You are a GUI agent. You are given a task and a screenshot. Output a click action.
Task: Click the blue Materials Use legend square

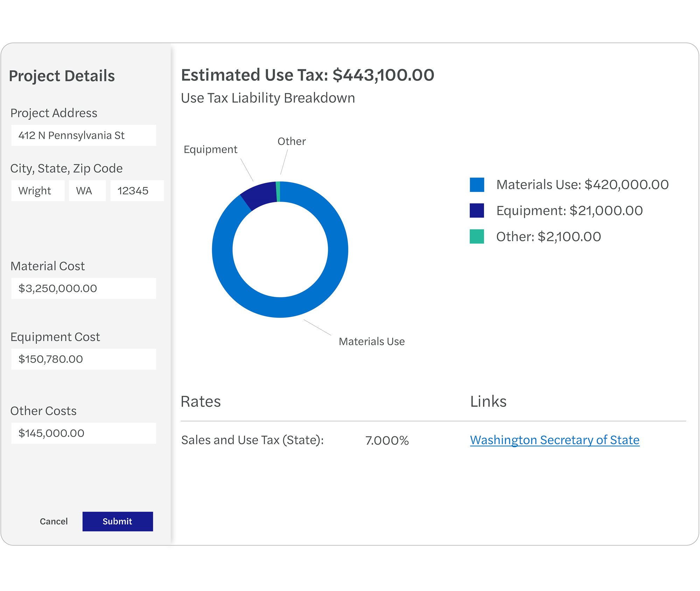pyautogui.click(x=477, y=184)
